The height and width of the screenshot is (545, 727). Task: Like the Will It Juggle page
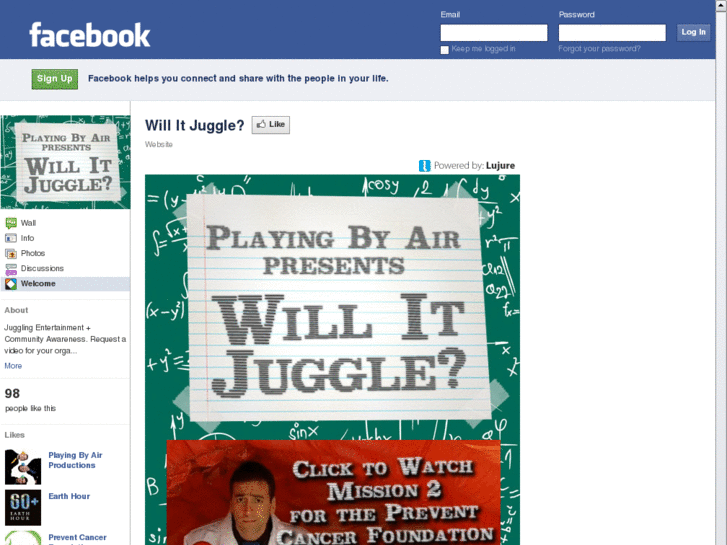point(271,125)
